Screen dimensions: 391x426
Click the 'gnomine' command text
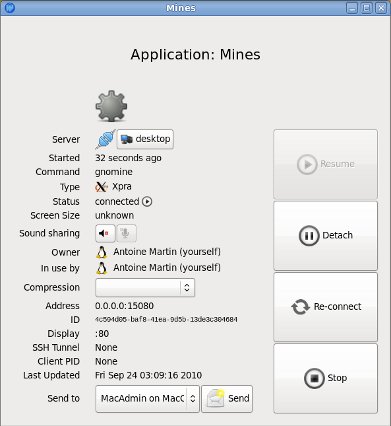pos(114,172)
